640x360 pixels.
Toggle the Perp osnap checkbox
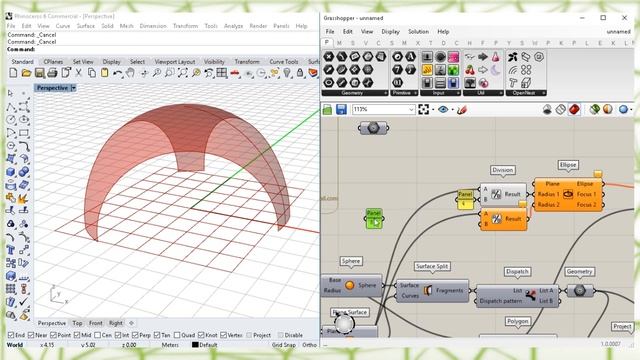pos(135,335)
